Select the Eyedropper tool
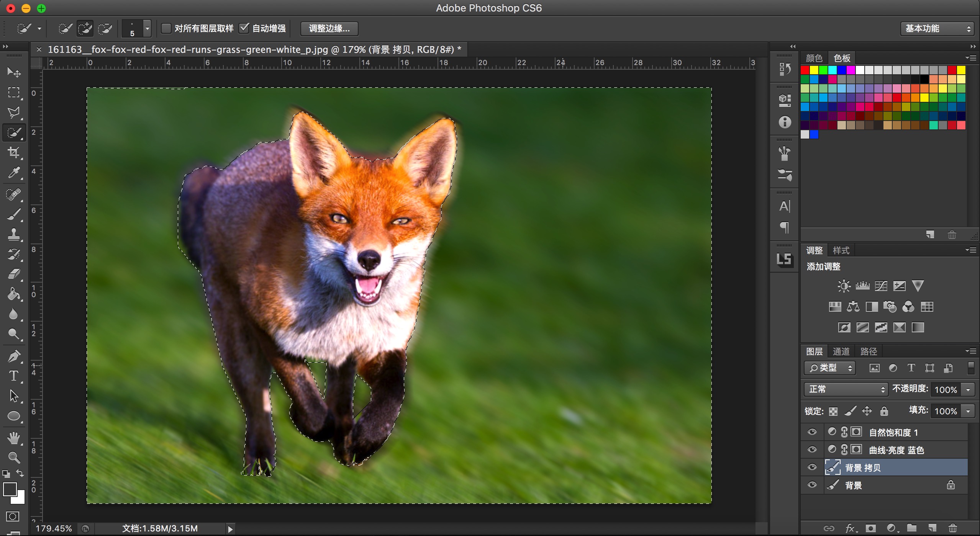980x536 pixels. (x=14, y=173)
